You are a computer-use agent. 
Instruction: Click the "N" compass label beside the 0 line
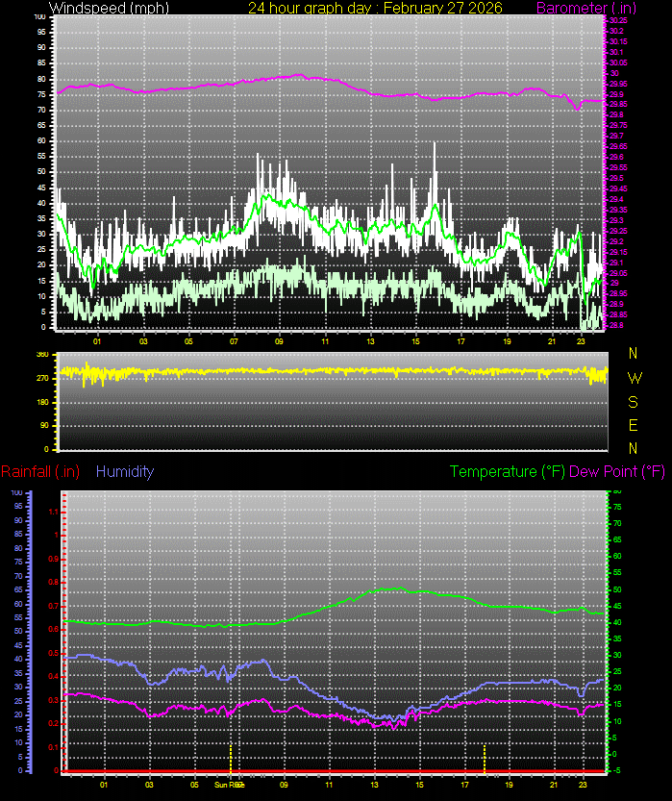coord(634,448)
